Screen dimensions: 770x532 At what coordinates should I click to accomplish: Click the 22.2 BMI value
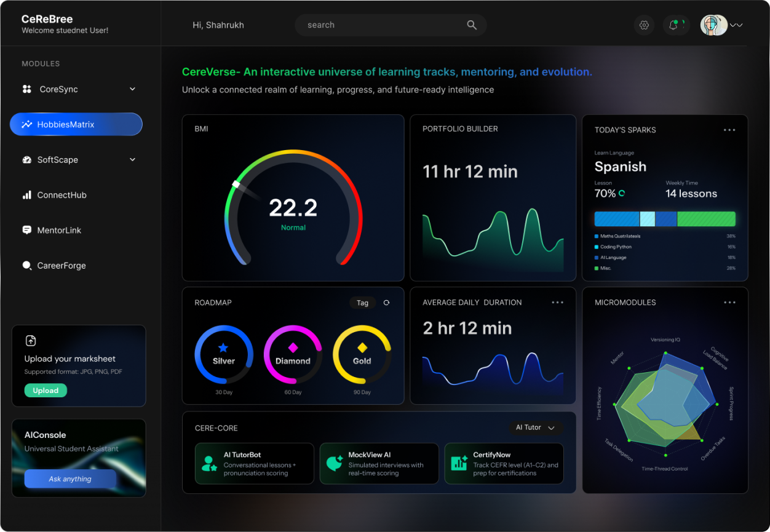293,208
